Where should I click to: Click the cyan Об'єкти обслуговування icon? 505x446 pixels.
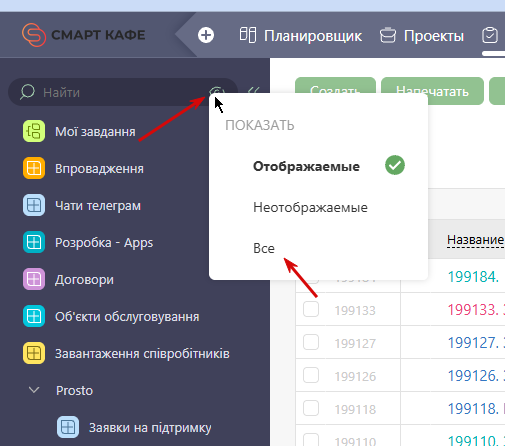(34, 316)
